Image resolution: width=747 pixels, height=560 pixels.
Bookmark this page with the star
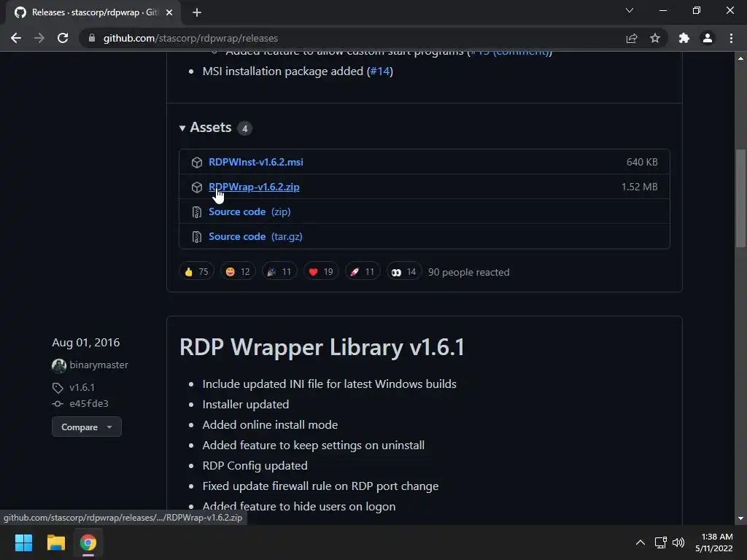[x=655, y=38]
